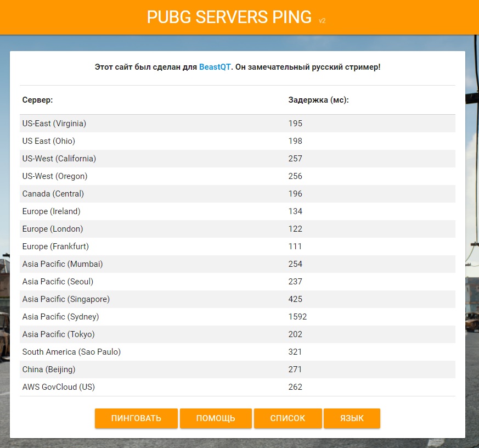
Task: Click the 134 latency value
Action: click(x=295, y=211)
